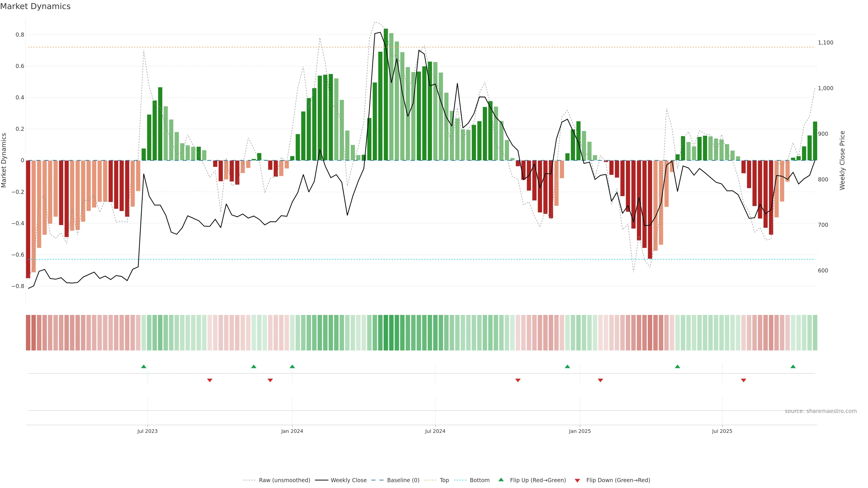Screen dimensions: 868x488
Task: Click the Jul 2024 x-axis label
Action: pyautogui.click(x=435, y=431)
